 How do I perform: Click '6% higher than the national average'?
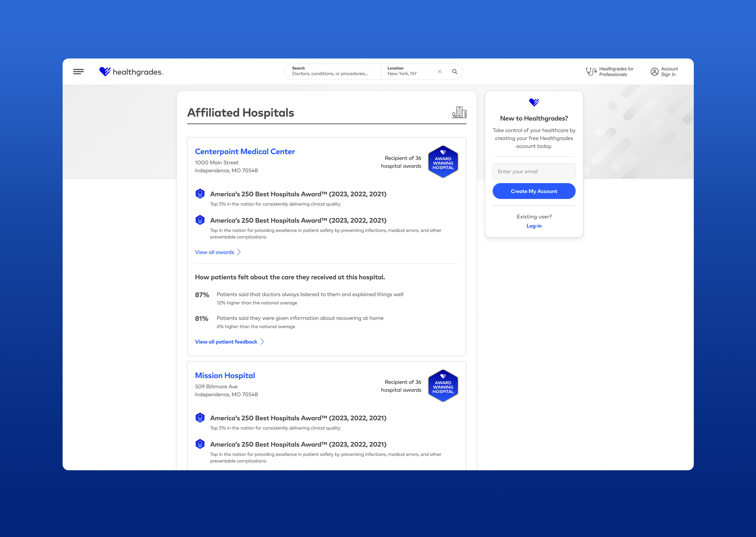[x=256, y=326]
